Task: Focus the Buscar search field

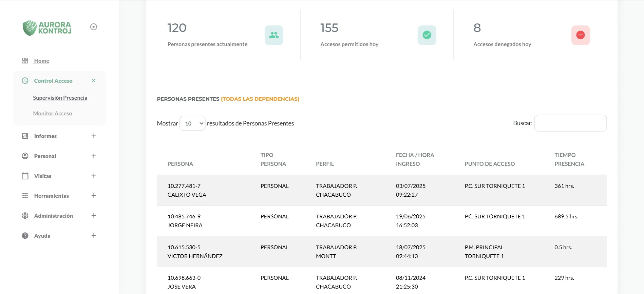Action: (x=570, y=123)
